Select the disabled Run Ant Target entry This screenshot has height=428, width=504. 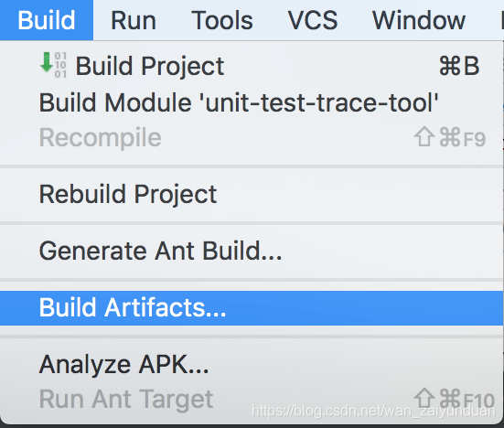(252, 400)
